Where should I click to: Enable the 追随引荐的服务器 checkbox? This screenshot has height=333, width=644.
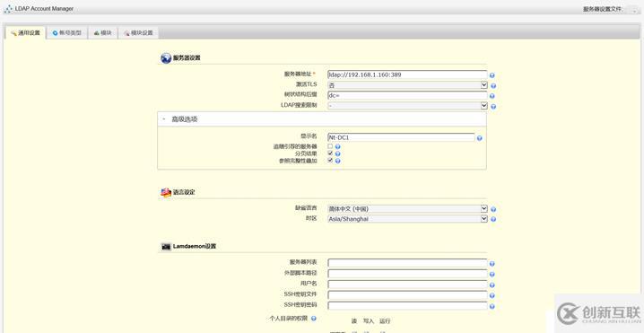pyautogui.click(x=330, y=146)
